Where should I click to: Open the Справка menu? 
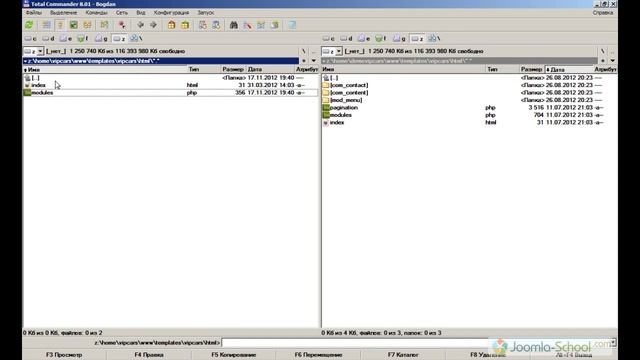[603, 13]
